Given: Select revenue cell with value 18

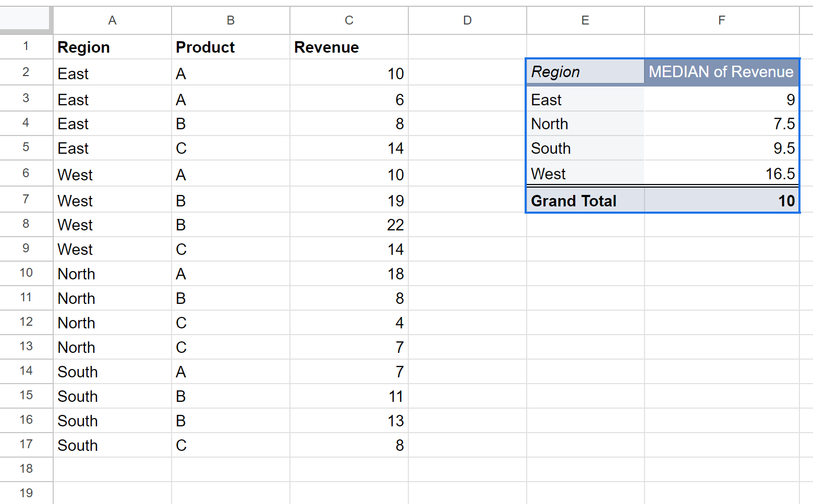Looking at the screenshot, I should click(349, 274).
